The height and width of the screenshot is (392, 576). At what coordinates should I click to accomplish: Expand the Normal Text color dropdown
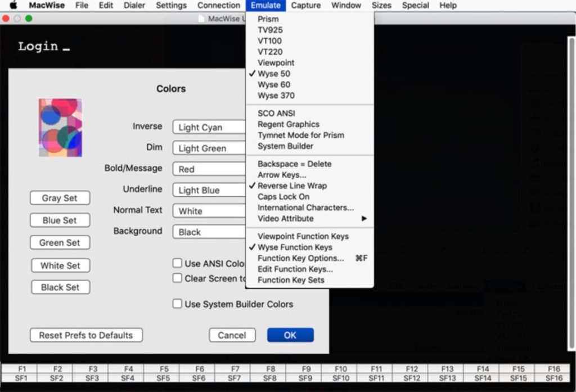click(x=209, y=211)
